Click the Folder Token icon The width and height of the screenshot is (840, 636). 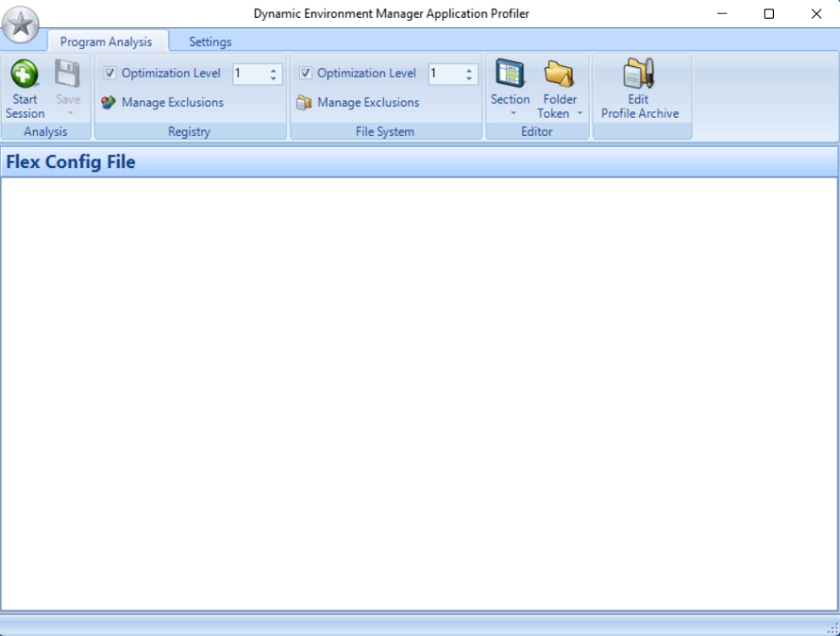[559, 75]
